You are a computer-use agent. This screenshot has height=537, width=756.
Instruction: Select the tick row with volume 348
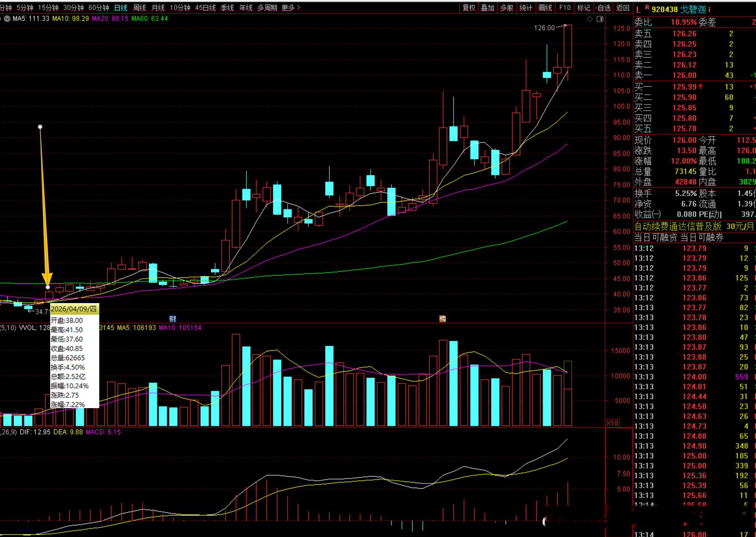[x=695, y=446]
